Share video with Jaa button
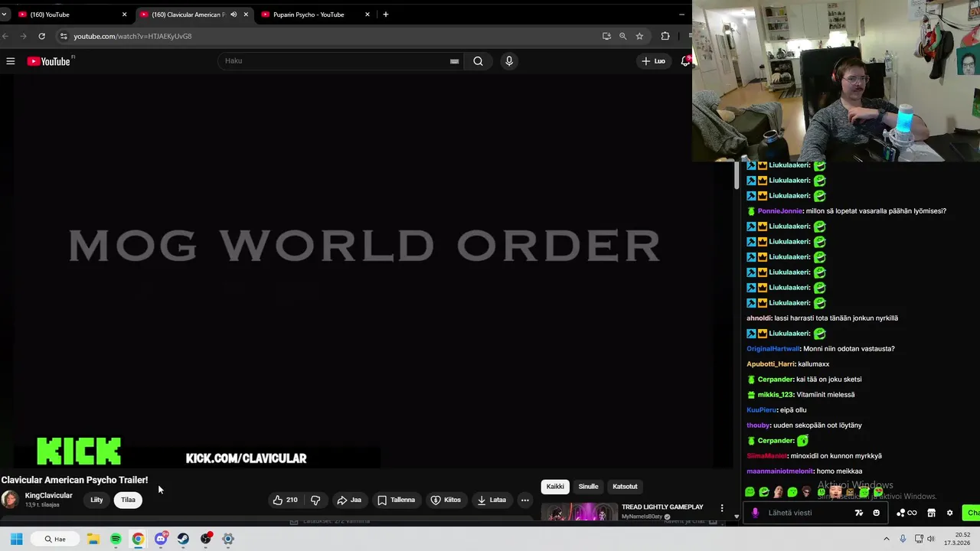This screenshot has width=980, height=551. pyautogui.click(x=349, y=500)
